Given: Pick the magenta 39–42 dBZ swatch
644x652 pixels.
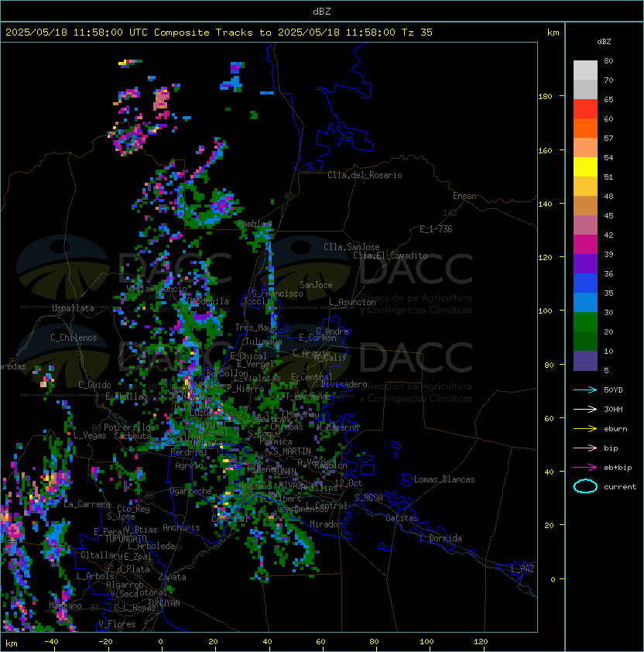Looking at the screenshot, I should pos(585,245).
